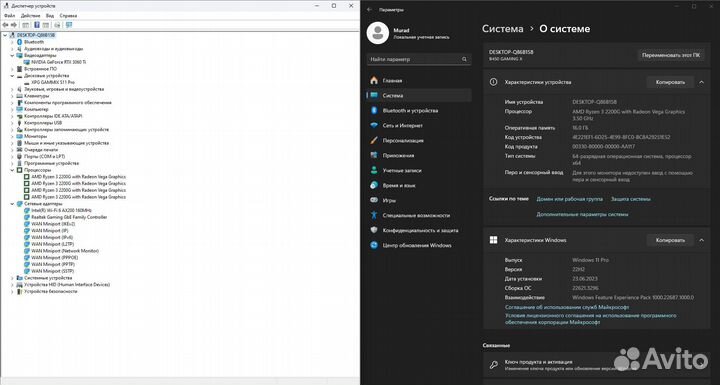Click the Контроллеры USB icon
Image resolution: width=720 pixels, height=385 pixels.
19,123
